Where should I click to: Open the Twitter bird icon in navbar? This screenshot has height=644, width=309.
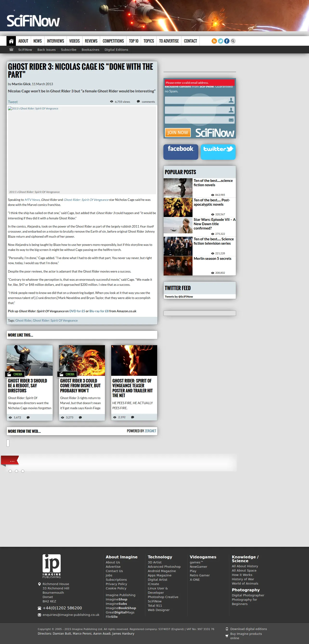tap(220, 41)
